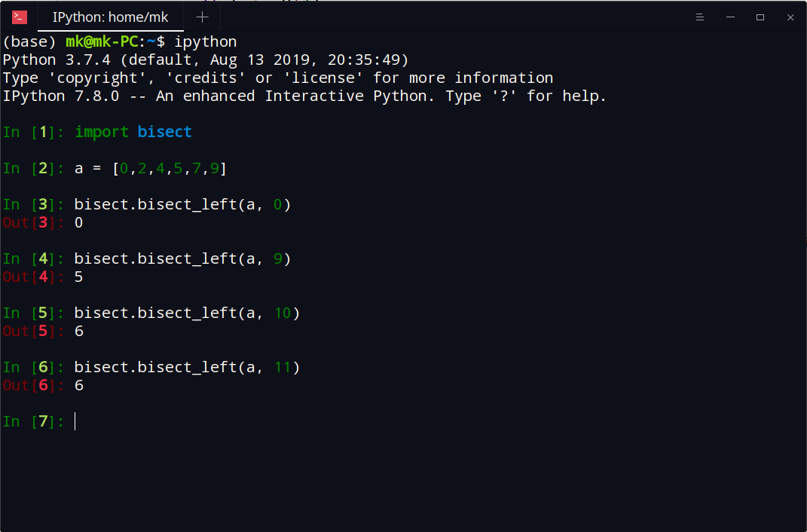This screenshot has height=532, width=807.
Task: Click the 'bisect.bisect_left(a, 9)' input line
Action: tap(182, 258)
